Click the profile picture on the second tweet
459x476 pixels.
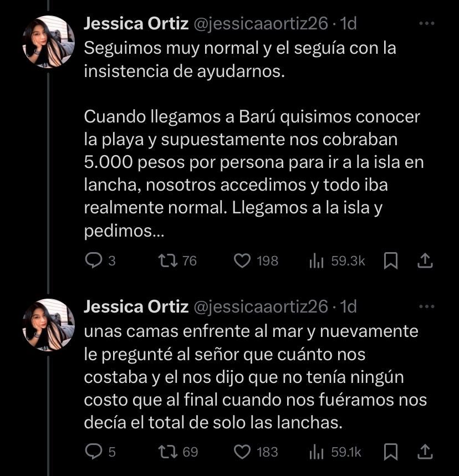(47, 326)
